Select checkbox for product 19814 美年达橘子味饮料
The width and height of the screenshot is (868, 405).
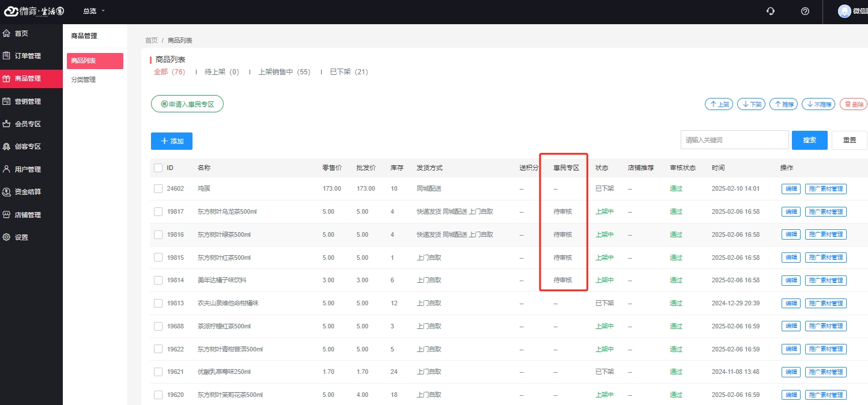point(158,280)
